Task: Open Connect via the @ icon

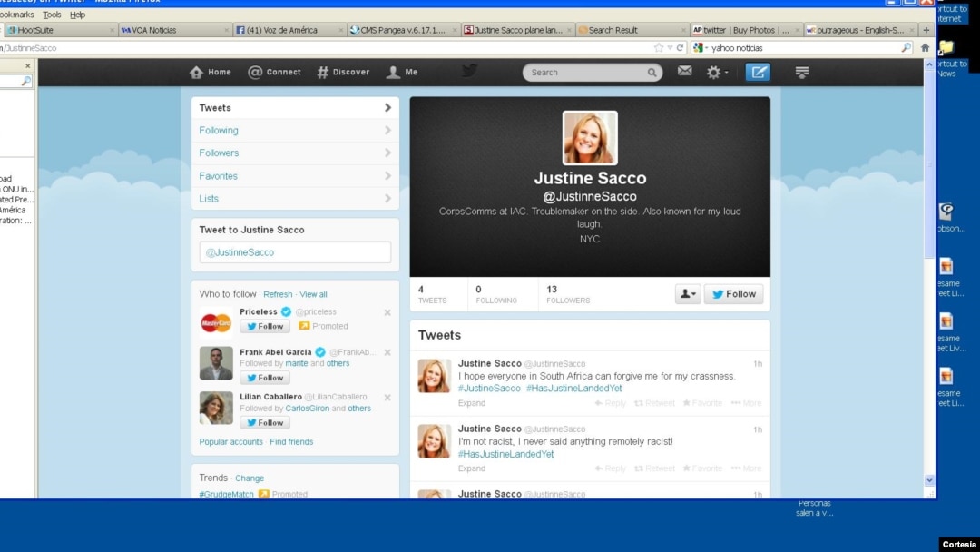Action: pyautogui.click(x=255, y=72)
